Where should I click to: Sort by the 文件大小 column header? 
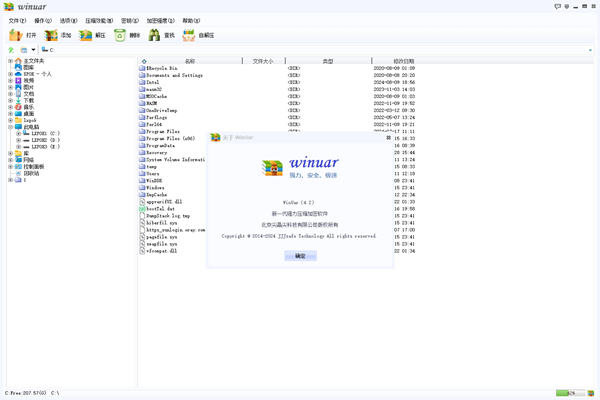tap(263, 61)
